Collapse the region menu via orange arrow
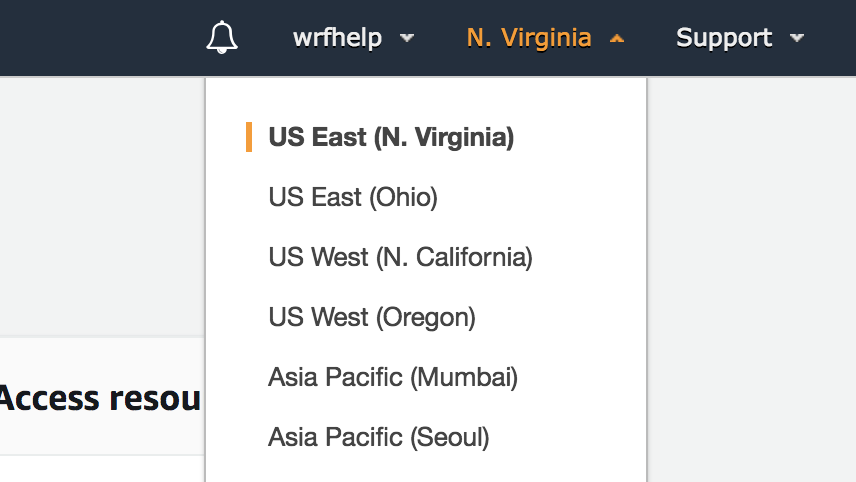Screen dimensions: 856x482 (x=617, y=39)
